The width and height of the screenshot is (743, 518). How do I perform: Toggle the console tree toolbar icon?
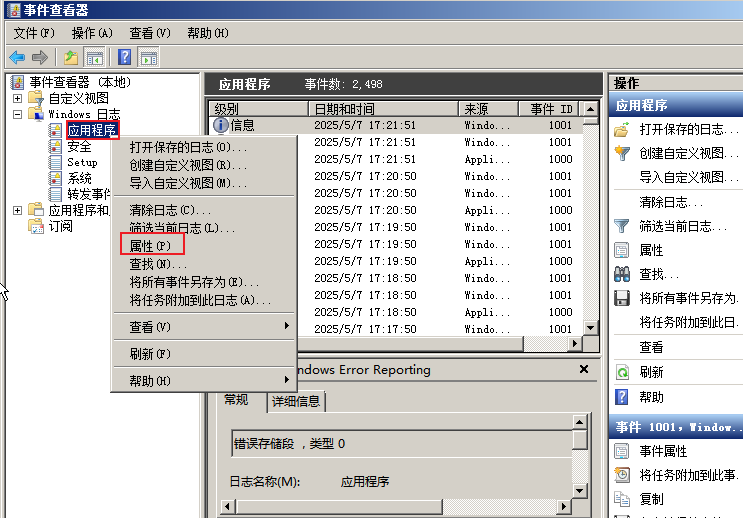[94, 58]
